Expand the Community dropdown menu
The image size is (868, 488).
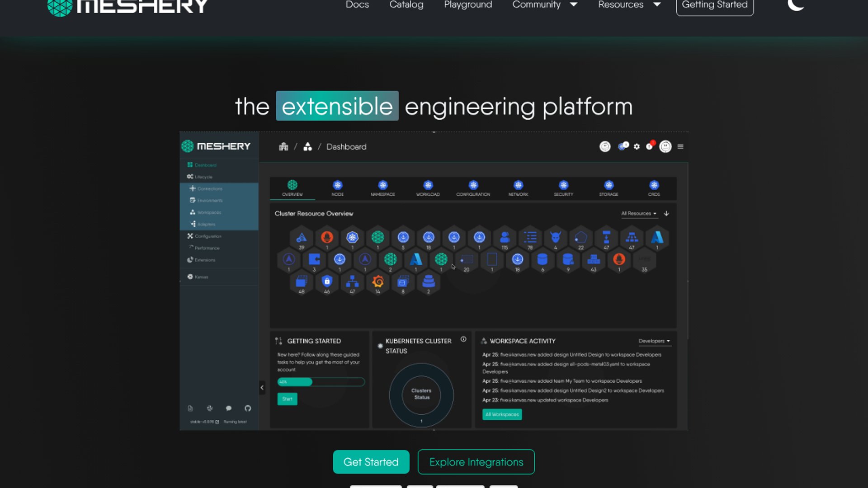coord(545,5)
